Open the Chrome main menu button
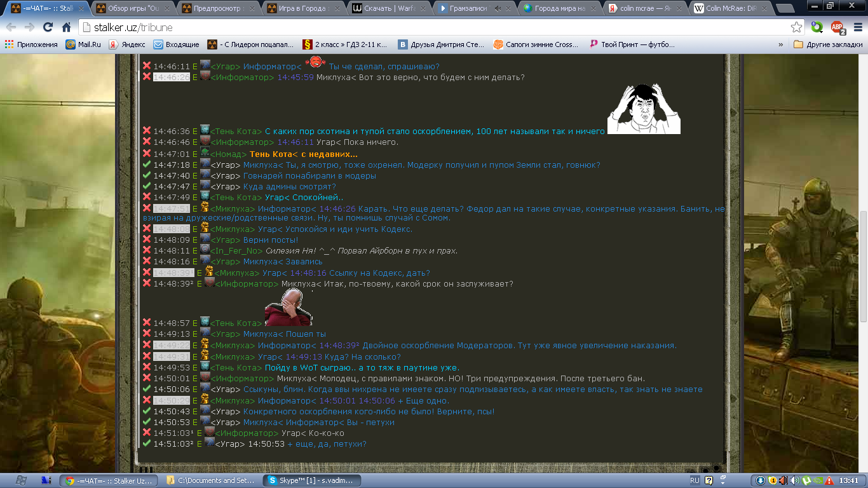This screenshot has height=488, width=868. click(856, 27)
